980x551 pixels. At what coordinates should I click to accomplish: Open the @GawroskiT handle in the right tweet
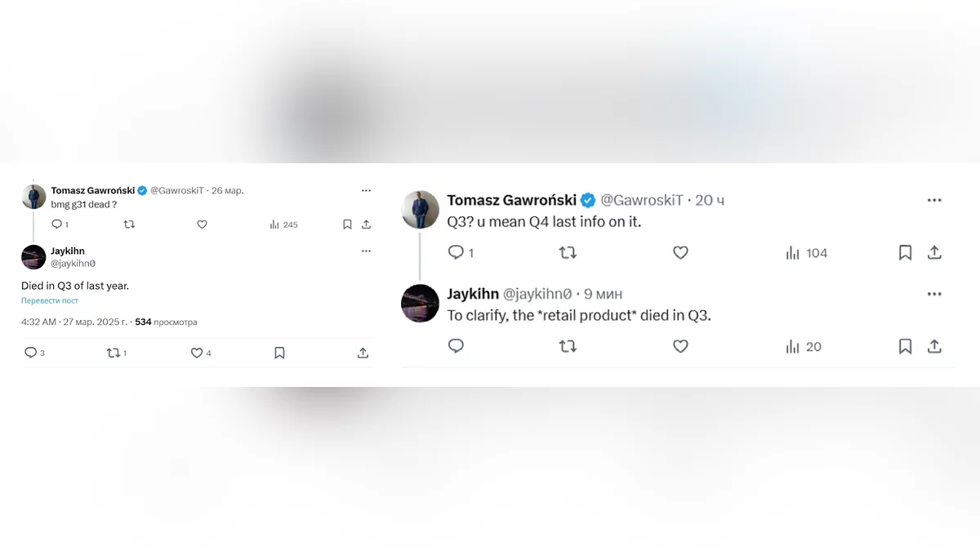(x=644, y=200)
